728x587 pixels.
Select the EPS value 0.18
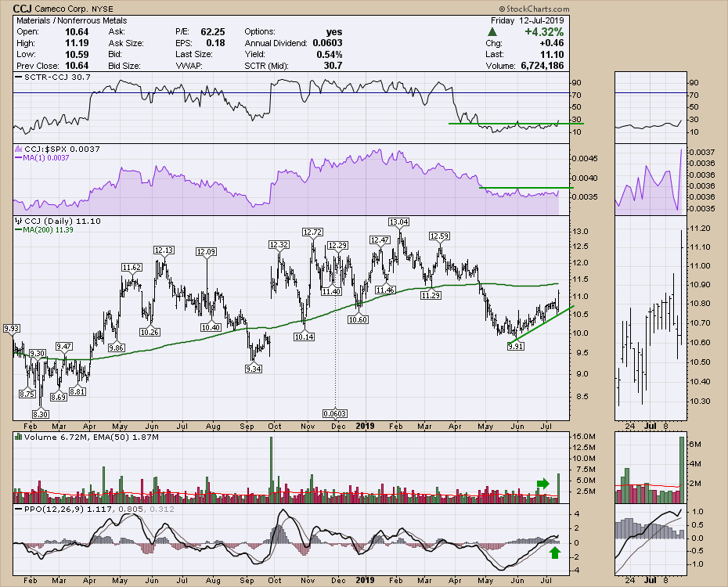click(x=215, y=43)
